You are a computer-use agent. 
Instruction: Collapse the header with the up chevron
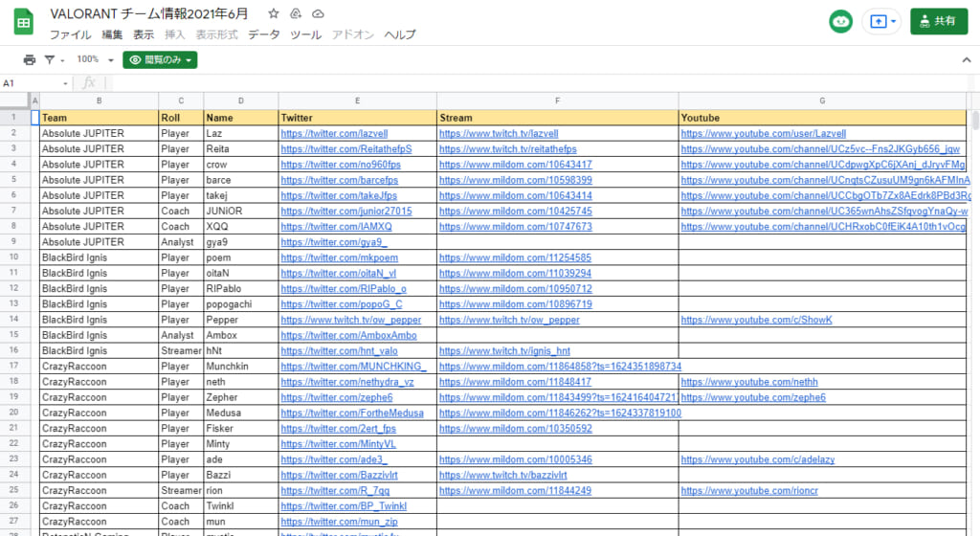(x=967, y=60)
